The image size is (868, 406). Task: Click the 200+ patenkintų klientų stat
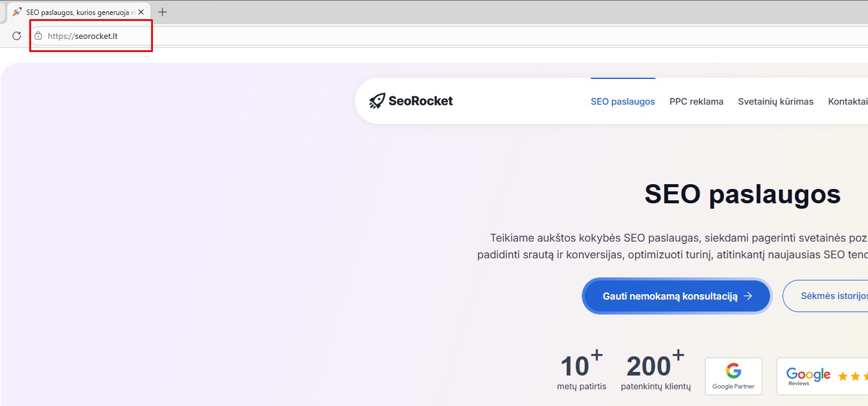coord(655,372)
